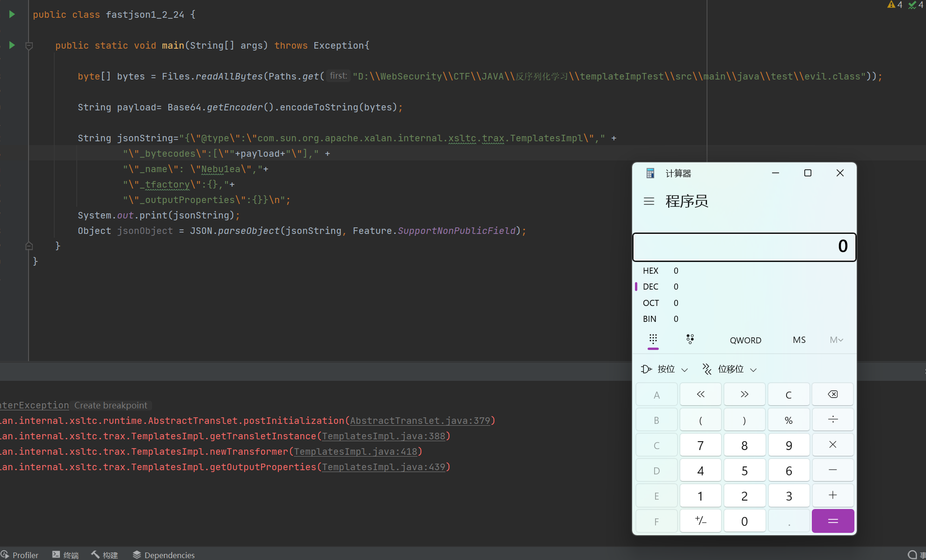The image size is (926, 560).
Task: Click the purple equals button
Action: tap(833, 521)
